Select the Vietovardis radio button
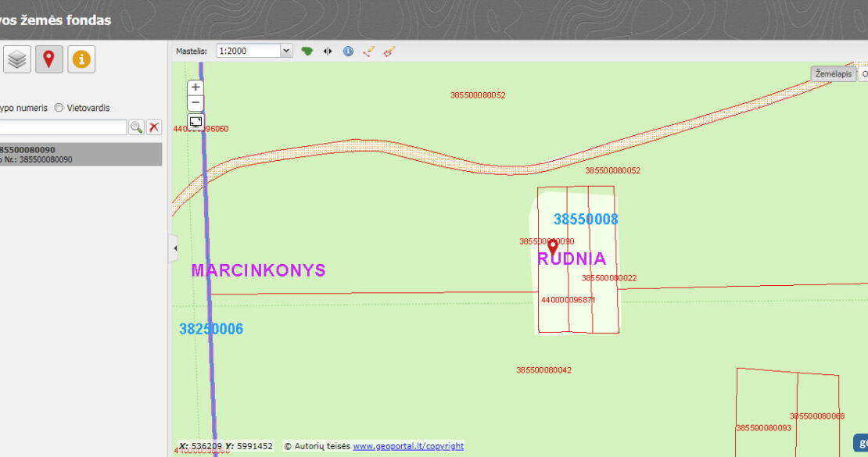Viewport: 868px width, 457px height. tap(59, 108)
